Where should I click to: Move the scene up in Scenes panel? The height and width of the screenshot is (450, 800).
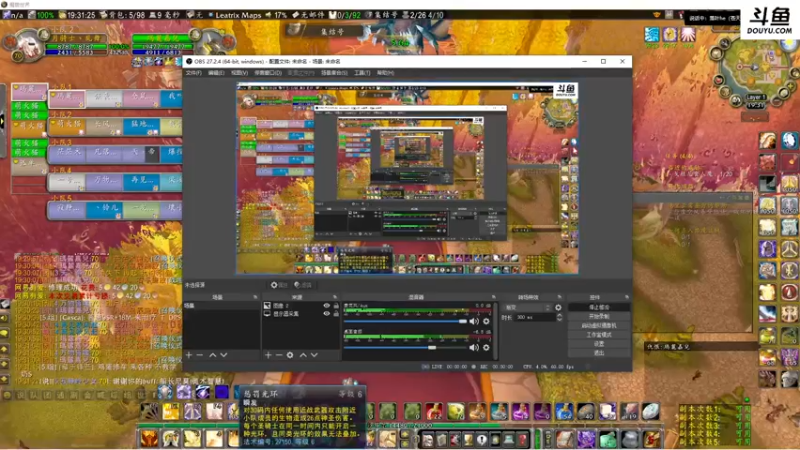(x=212, y=355)
